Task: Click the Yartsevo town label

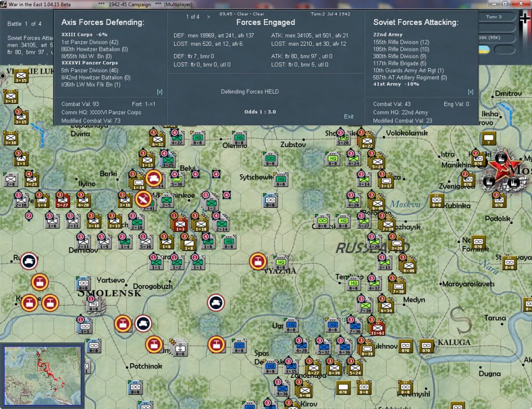Action: [111, 280]
